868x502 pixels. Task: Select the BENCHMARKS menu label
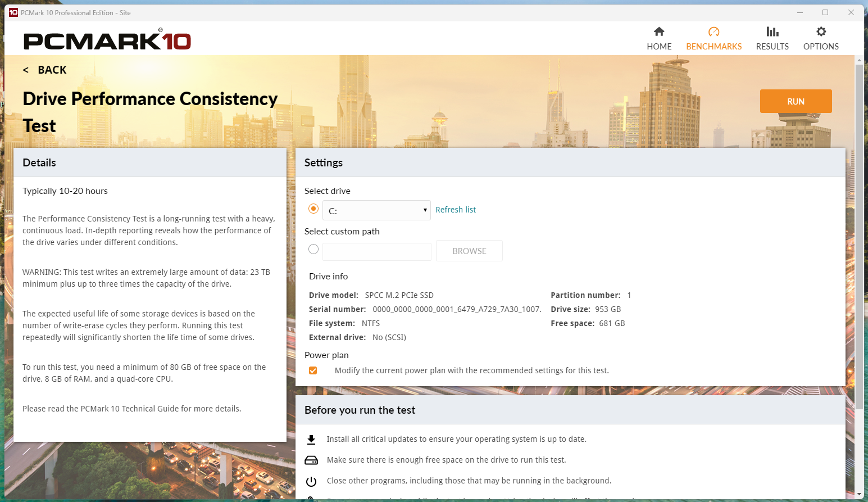point(714,47)
